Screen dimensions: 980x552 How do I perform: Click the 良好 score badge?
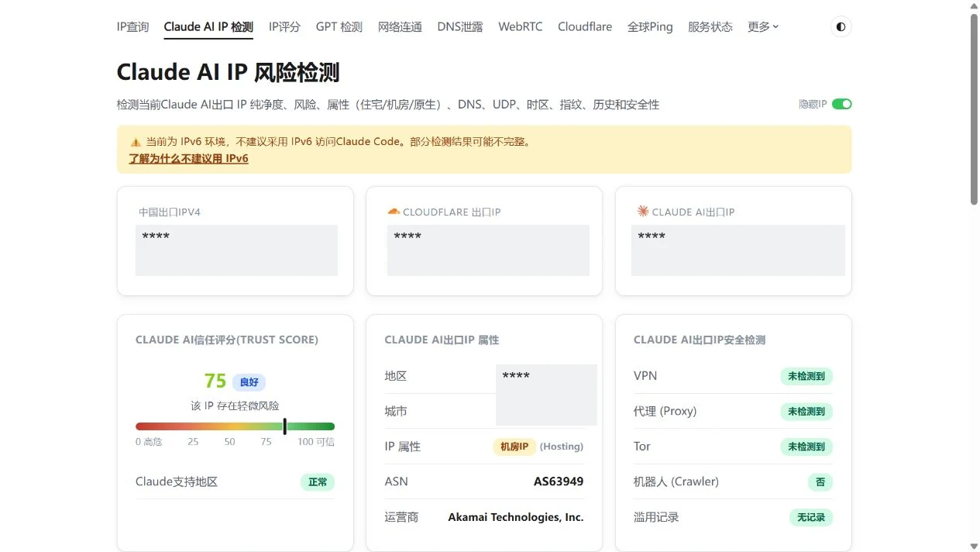click(x=249, y=382)
